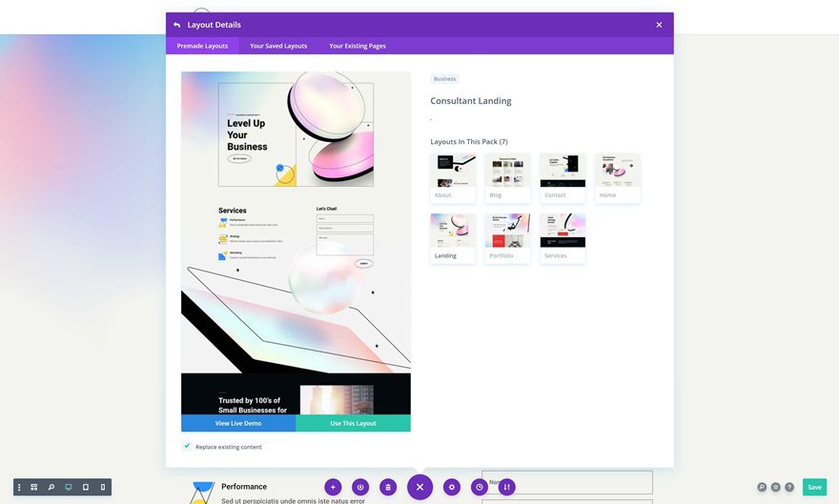Click the back arrow in Layout Details header
The height and width of the screenshot is (504, 839).
177,25
